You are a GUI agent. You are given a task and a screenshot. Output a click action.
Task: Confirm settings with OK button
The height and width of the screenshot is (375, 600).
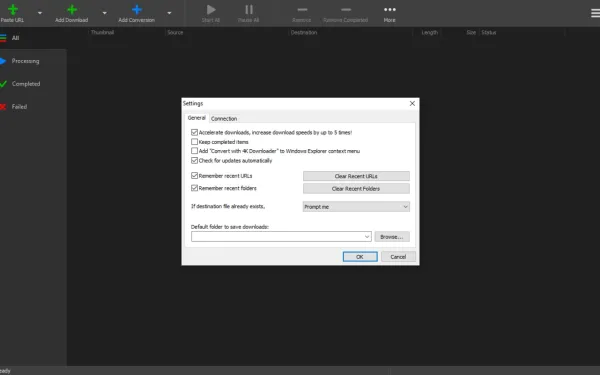tap(360, 257)
